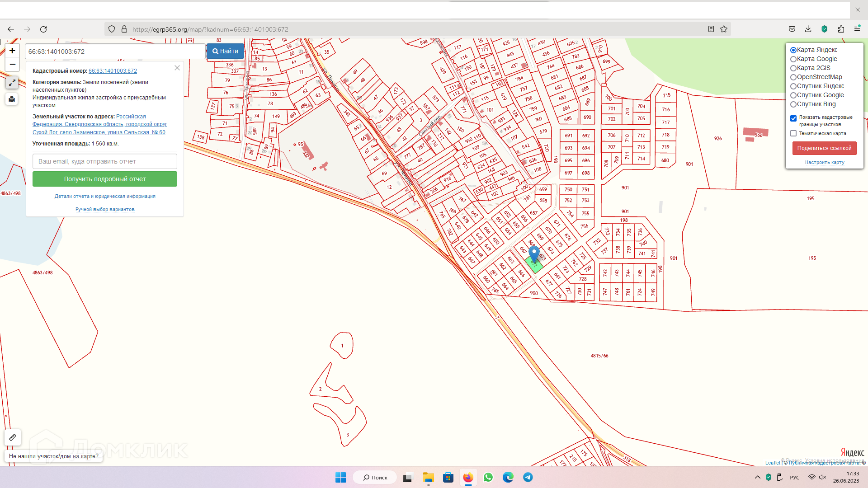The height and width of the screenshot is (488, 868).
Task: Open WhatsApp from the taskbar
Action: (488, 477)
